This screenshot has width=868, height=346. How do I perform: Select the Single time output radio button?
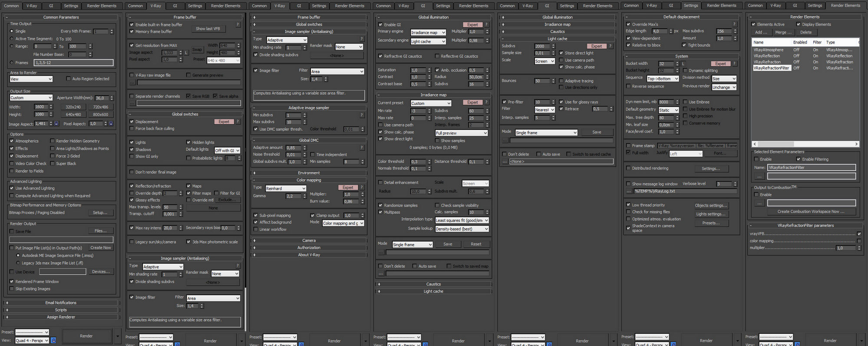pyautogui.click(x=12, y=31)
